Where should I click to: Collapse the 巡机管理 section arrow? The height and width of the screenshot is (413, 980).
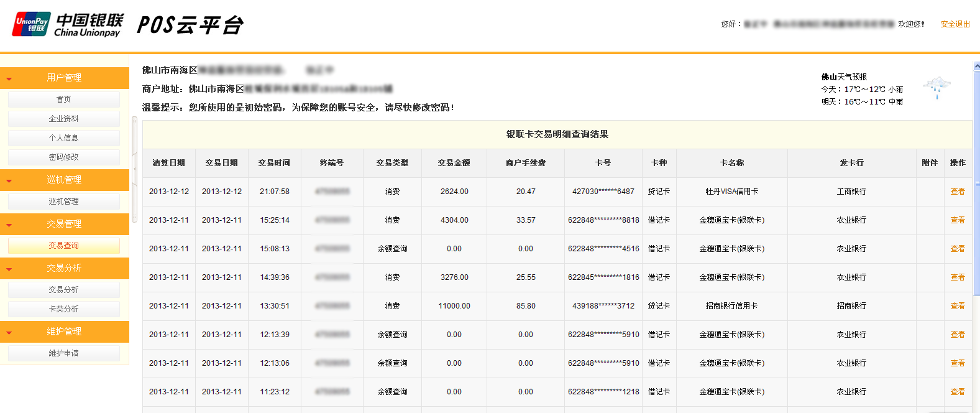tap(9, 181)
